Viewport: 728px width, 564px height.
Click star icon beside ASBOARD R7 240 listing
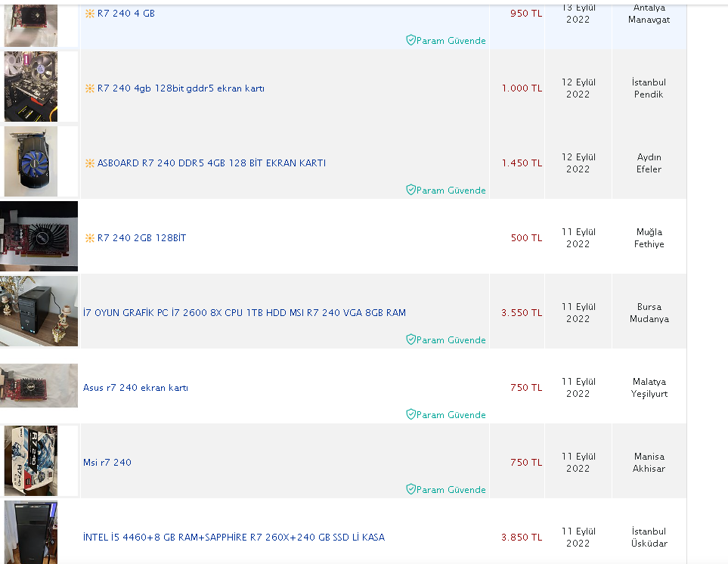click(90, 163)
